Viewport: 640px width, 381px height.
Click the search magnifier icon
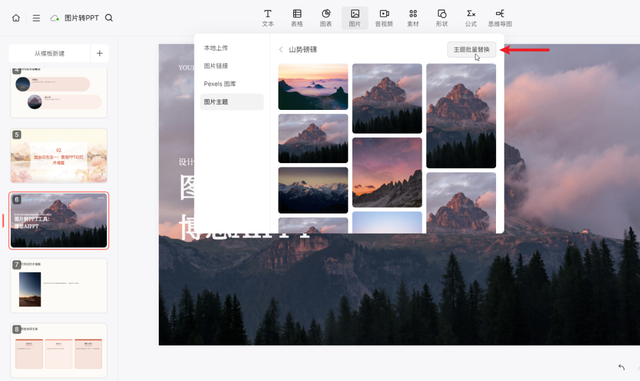pos(109,18)
